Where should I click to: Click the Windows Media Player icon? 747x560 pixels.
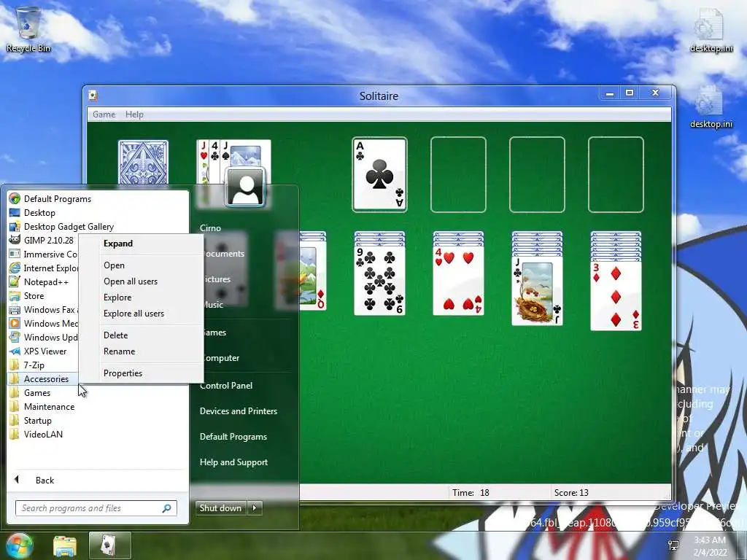15,323
